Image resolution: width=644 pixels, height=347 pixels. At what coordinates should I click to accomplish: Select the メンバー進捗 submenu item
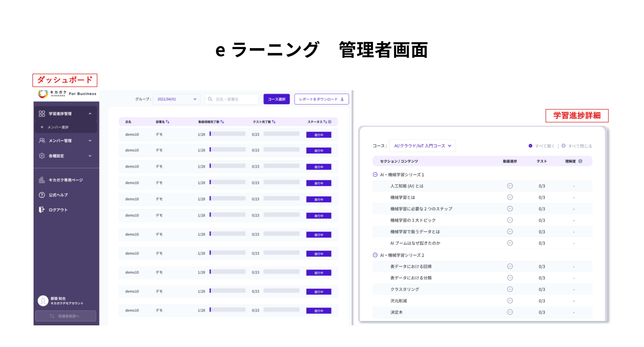58,127
